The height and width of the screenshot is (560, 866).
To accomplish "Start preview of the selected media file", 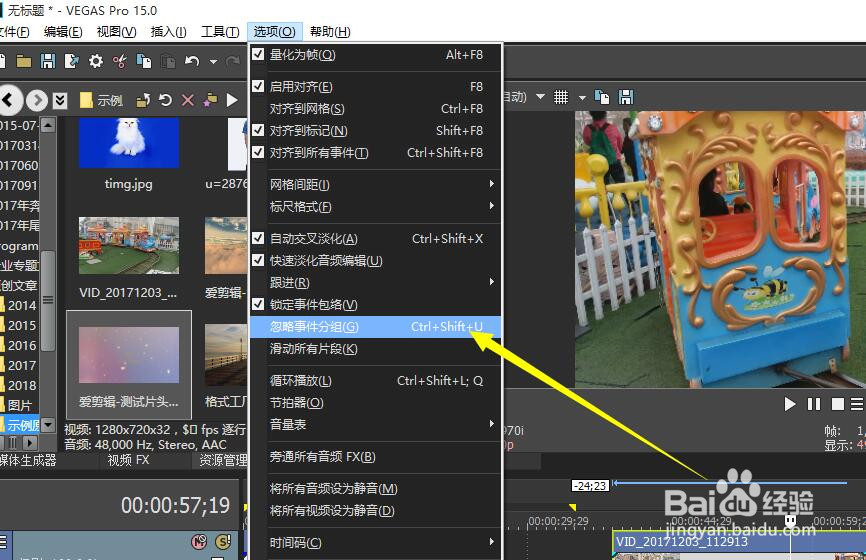I will click(x=232, y=100).
